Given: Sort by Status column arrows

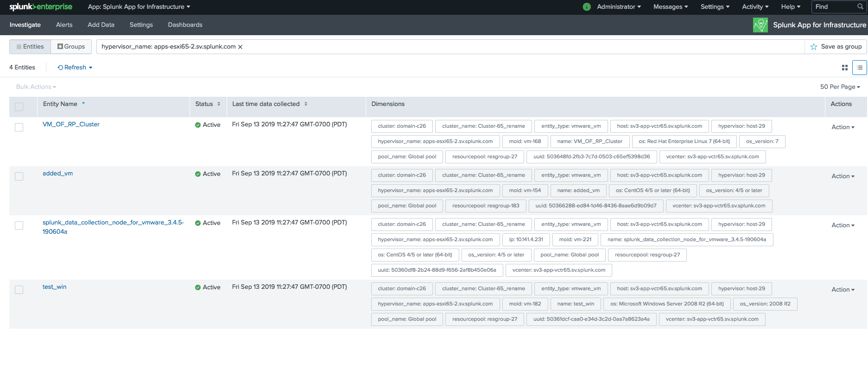Looking at the screenshot, I should [219, 104].
